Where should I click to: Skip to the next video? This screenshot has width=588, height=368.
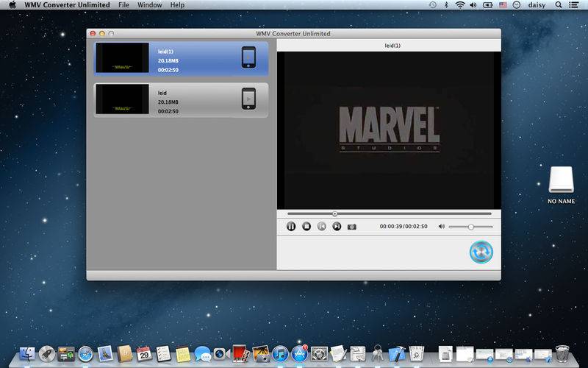point(337,227)
